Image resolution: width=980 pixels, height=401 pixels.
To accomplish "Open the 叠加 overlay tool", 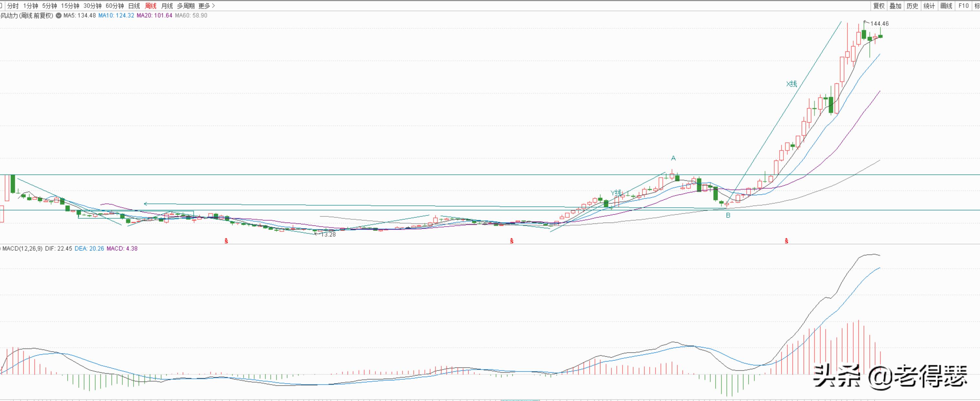I will coord(895,6).
